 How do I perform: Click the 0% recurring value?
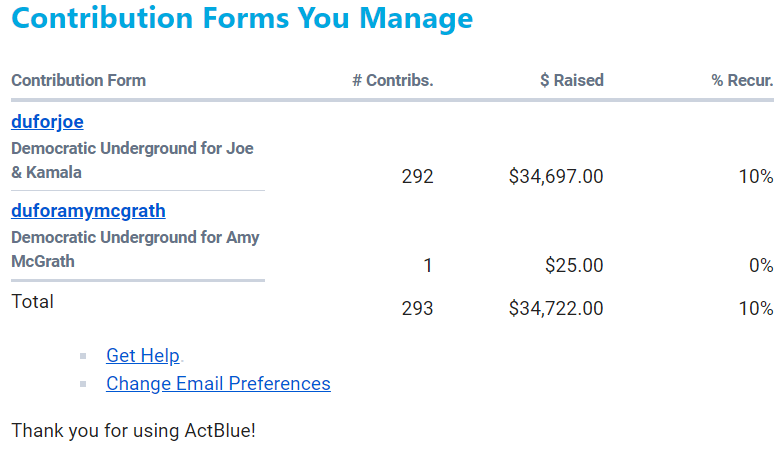click(x=761, y=265)
